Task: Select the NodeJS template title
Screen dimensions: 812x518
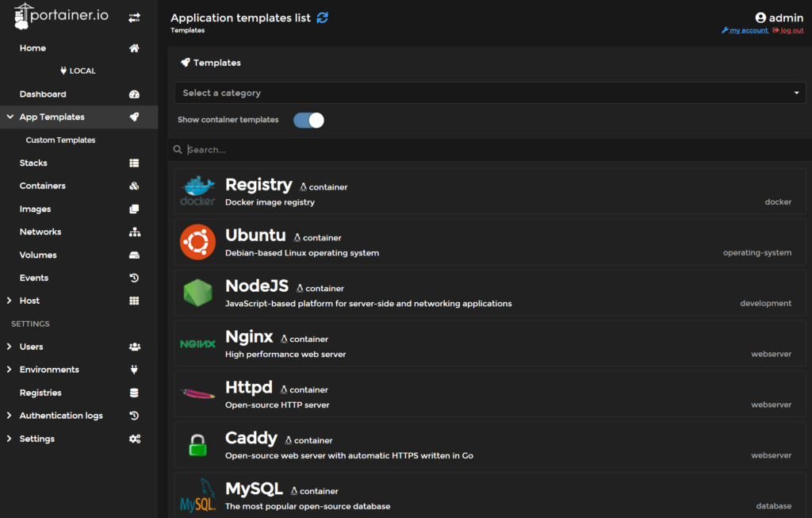Action: pyautogui.click(x=257, y=286)
